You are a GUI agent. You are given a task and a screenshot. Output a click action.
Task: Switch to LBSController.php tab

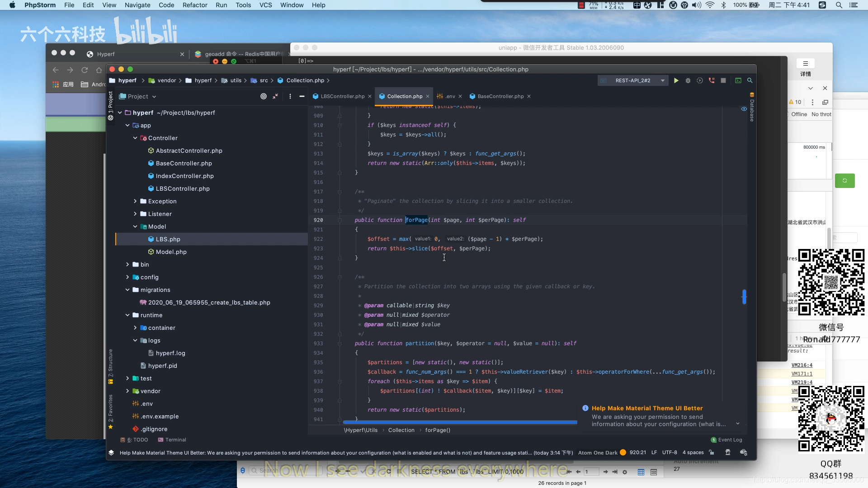tap(342, 96)
